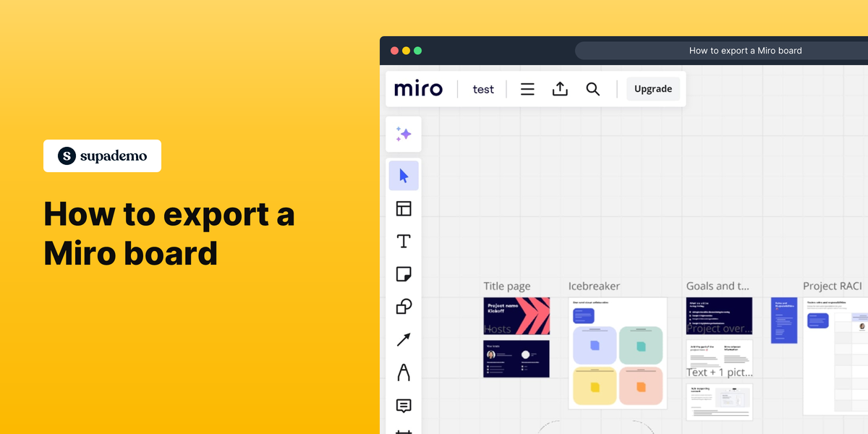Select the cursor Select tool
This screenshot has width=868, height=434.
404,176
